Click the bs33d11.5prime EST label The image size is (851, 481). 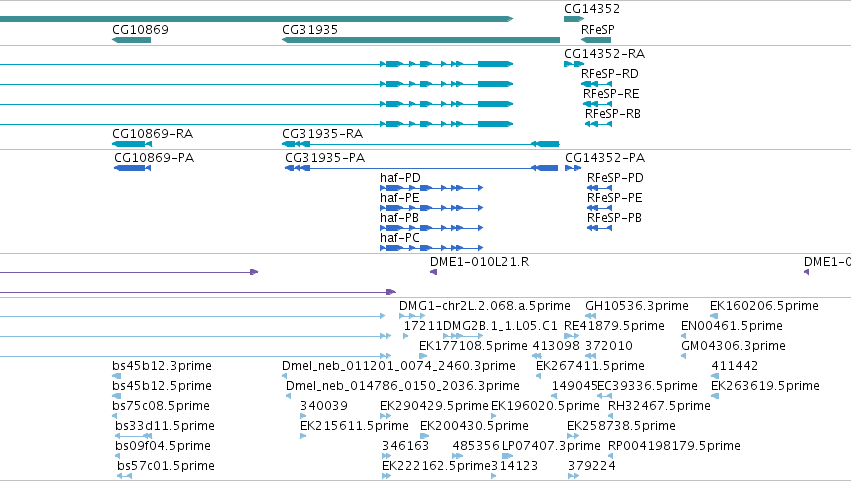pos(165,426)
